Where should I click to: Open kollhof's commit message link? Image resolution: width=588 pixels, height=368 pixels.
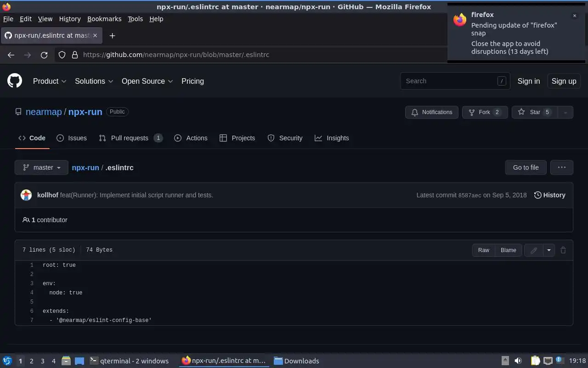click(x=136, y=195)
